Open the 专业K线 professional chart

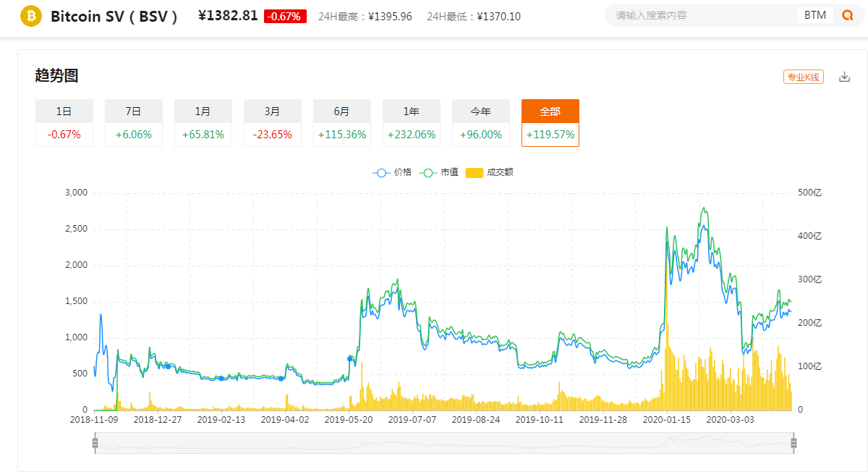[x=804, y=77]
